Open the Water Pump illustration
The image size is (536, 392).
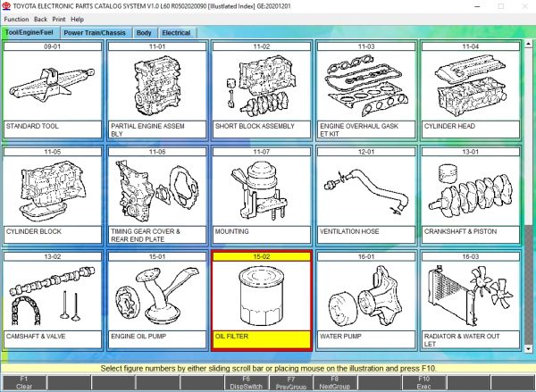point(366,296)
